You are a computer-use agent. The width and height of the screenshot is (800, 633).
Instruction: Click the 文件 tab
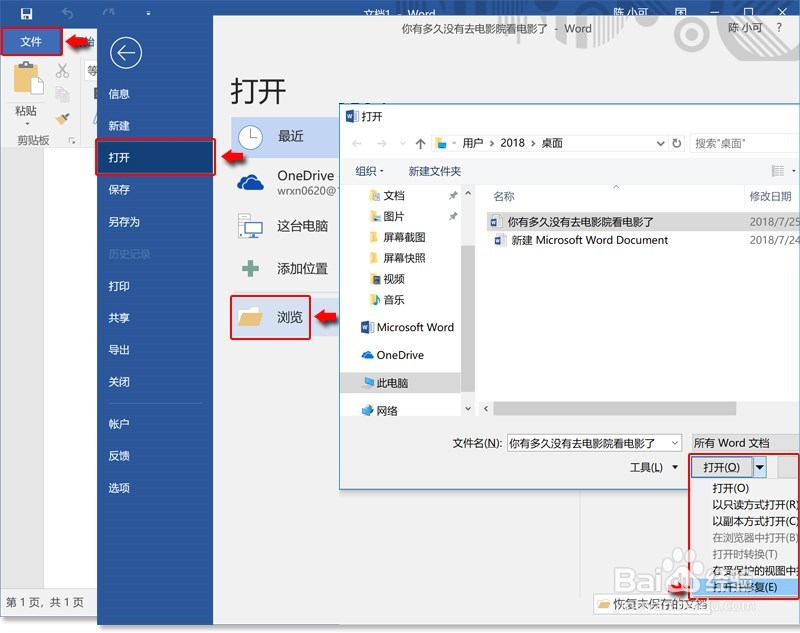coord(31,42)
